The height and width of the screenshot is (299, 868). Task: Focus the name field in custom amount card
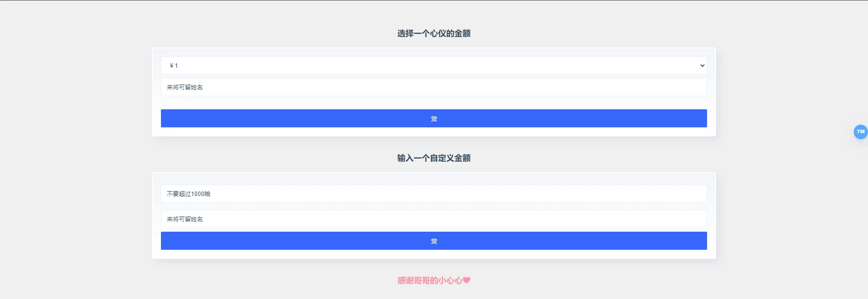pos(433,219)
